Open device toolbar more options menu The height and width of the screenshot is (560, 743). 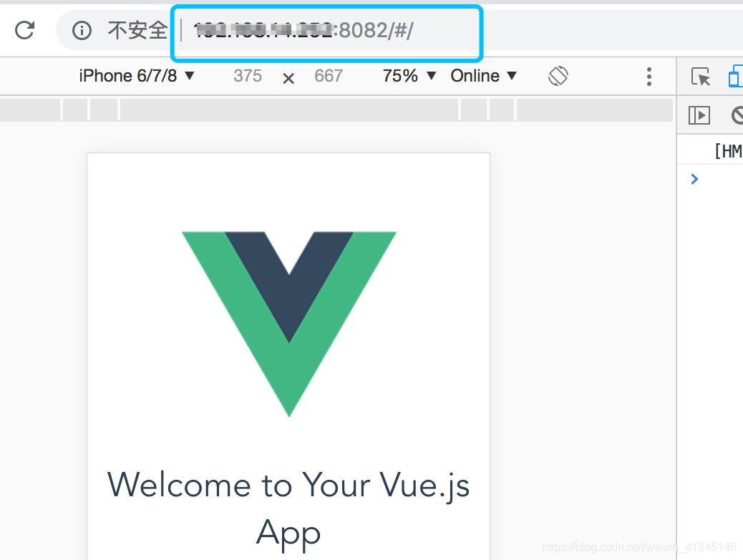[649, 77]
